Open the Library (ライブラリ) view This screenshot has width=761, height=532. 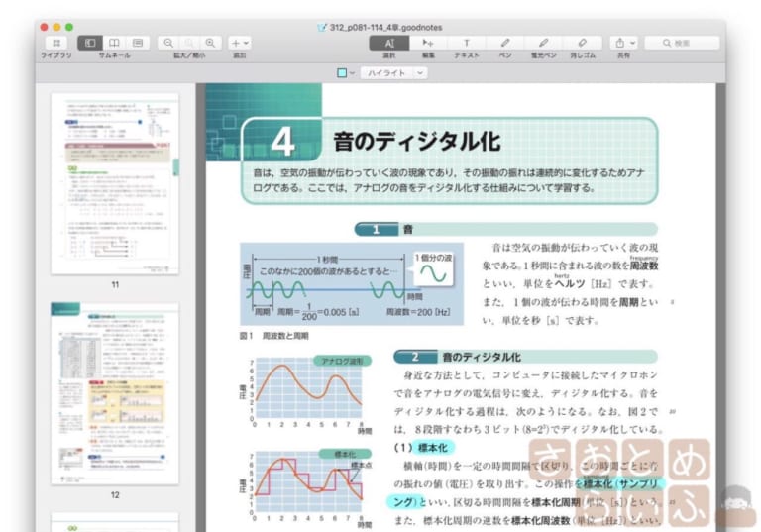pyautogui.click(x=56, y=43)
